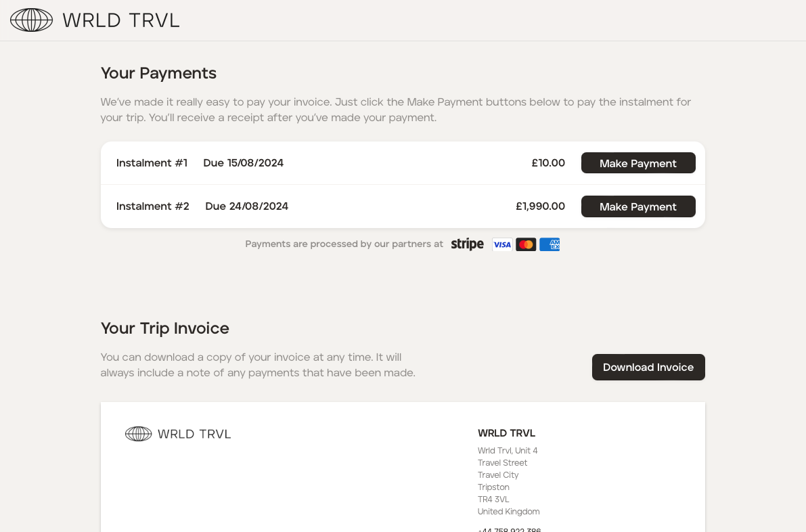Click the Stripe logo
This screenshot has height=532, width=806.
pos(467,244)
